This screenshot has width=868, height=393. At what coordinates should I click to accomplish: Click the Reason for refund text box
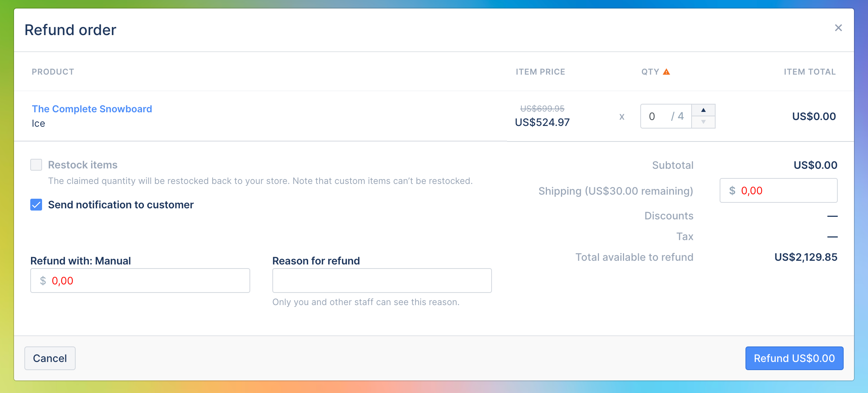382,281
